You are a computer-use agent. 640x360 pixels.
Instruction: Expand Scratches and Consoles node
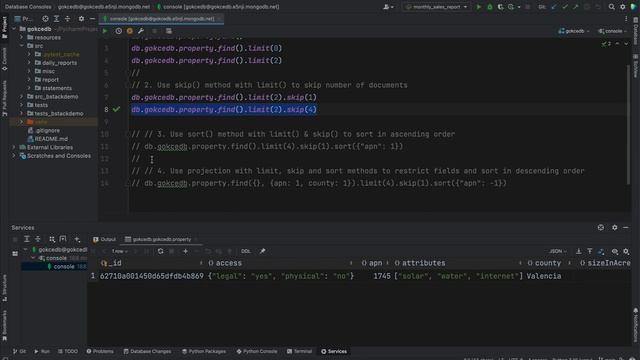pos(14,156)
